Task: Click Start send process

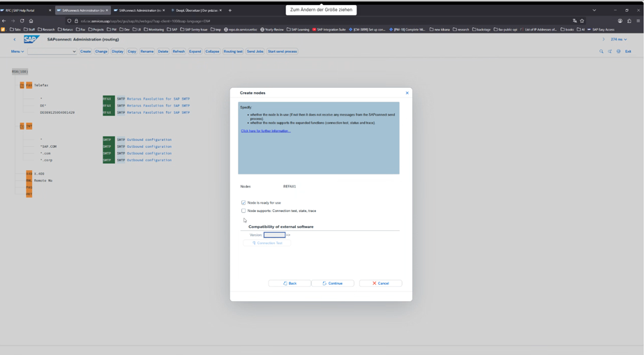Action: click(x=282, y=52)
